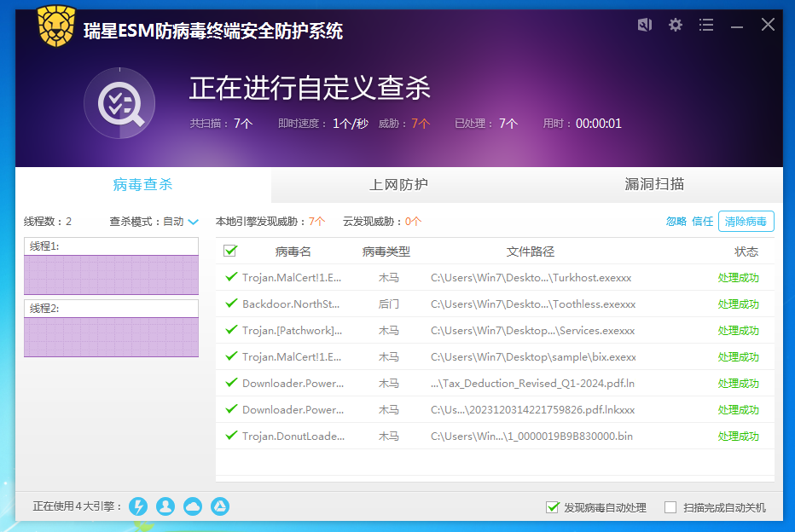Click path ending Turkhost.exexxx
The height and width of the screenshot is (532, 795).
pyautogui.click(x=531, y=278)
